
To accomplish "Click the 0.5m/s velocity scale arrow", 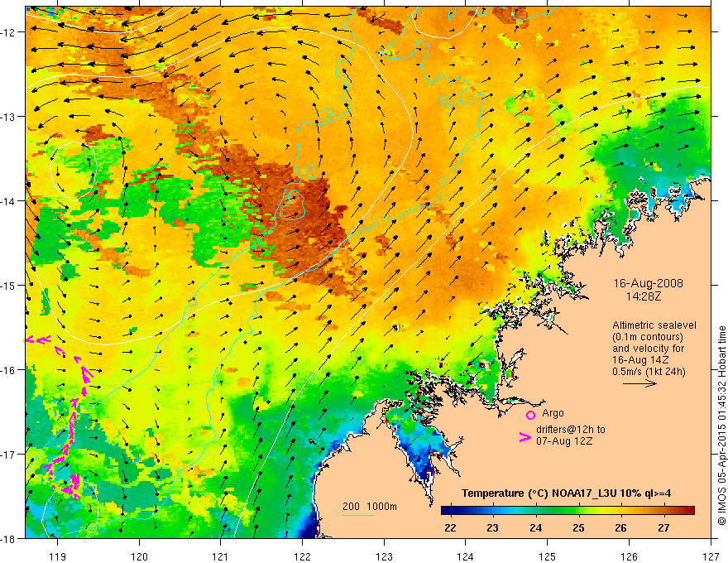I will coord(639,383).
